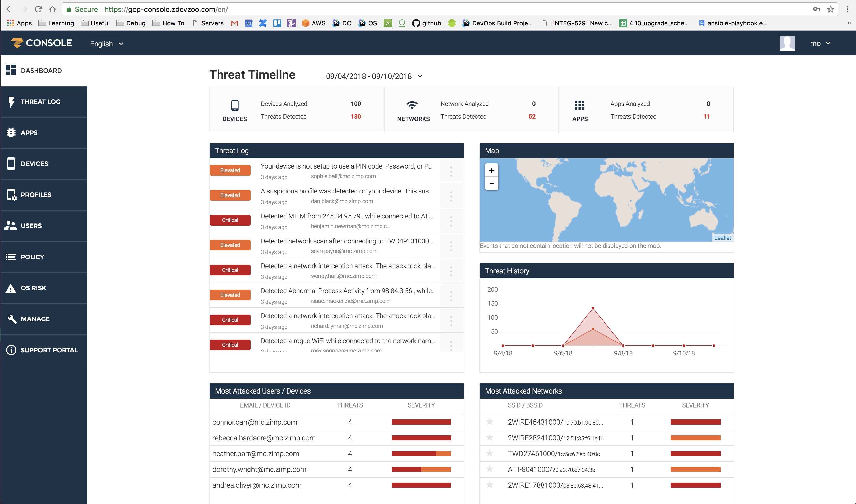The height and width of the screenshot is (504, 856).
Task: Open connor.carr@mc.zimp.com user entry
Action: coord(255,422)
